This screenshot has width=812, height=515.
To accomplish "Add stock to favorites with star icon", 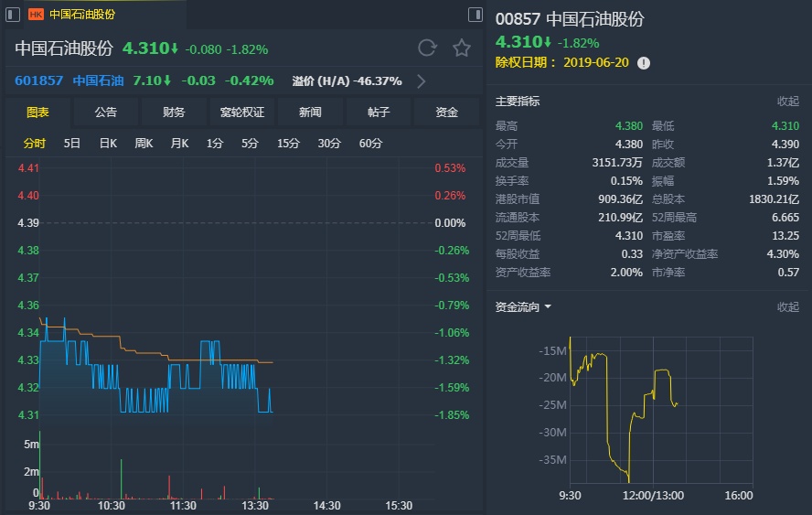I will point(462,48).
